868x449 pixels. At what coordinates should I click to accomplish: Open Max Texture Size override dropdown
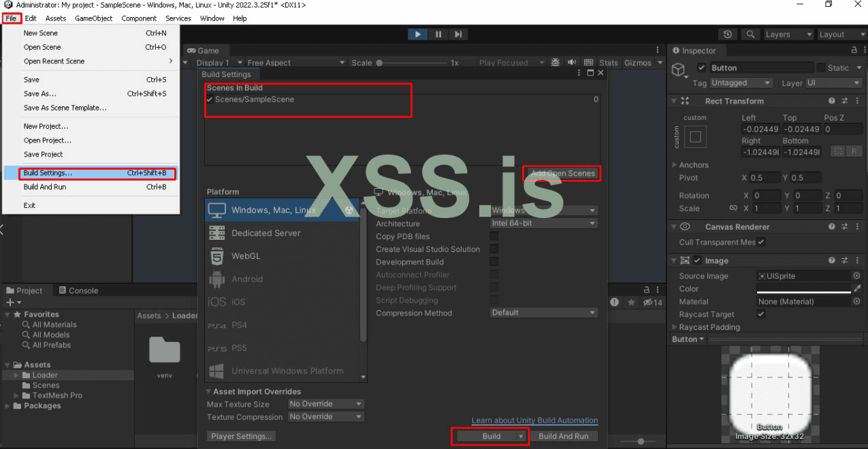326,404
